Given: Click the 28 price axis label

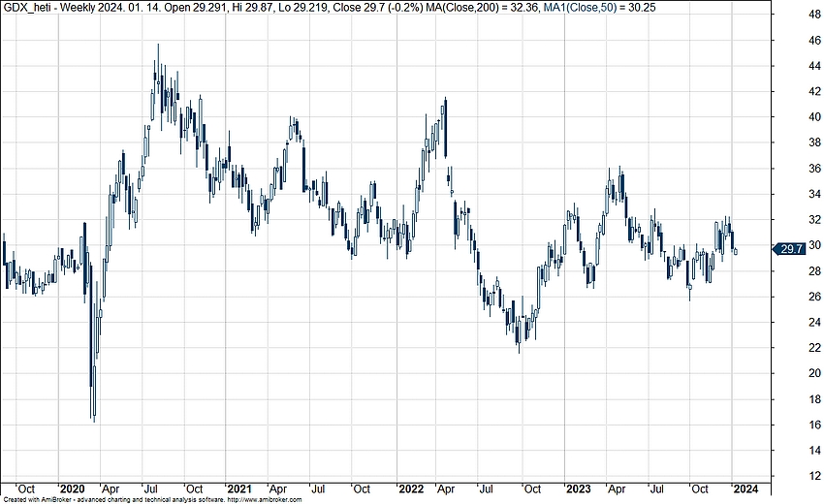Looking at the screenshot, I should pos(814,271).
